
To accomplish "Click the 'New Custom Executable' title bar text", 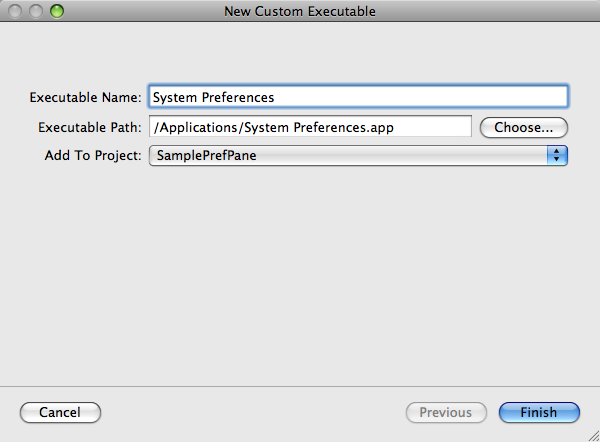I will (x=299, y=11).
